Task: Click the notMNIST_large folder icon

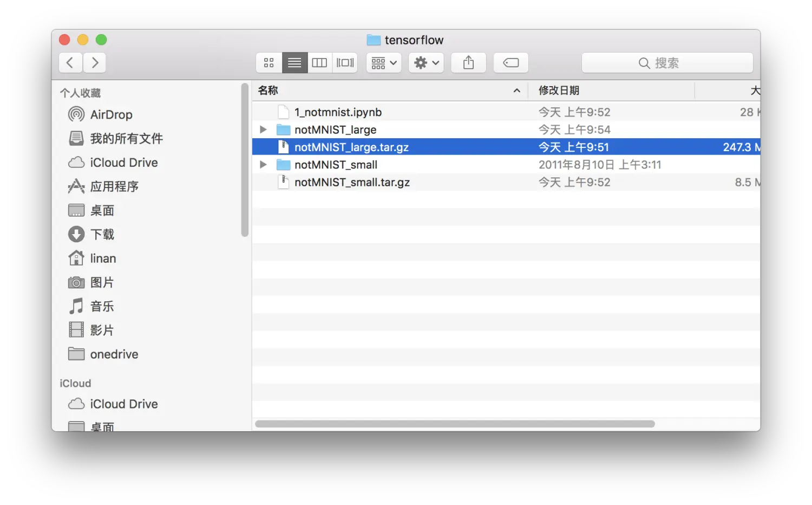Action: [x=284, y=130]
